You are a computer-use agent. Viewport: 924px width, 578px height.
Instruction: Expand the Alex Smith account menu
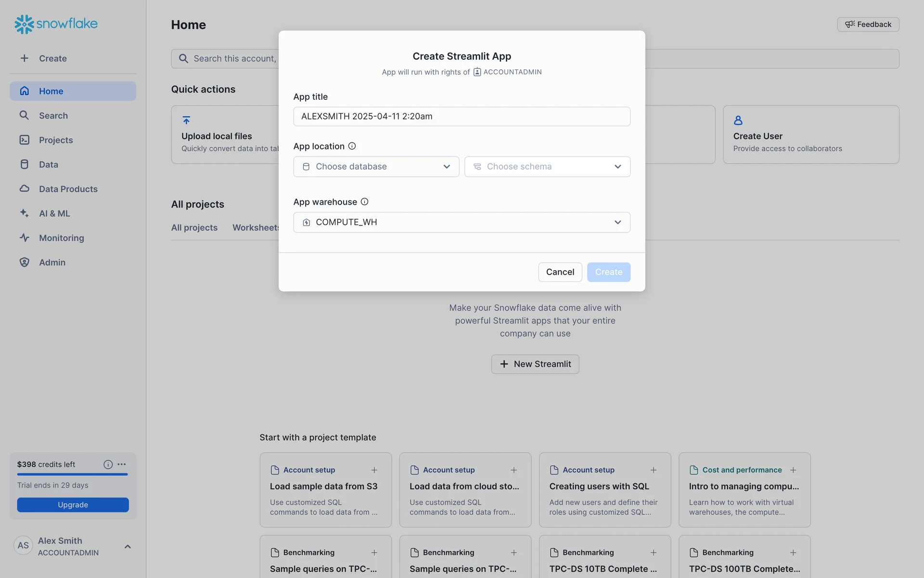(x=128, y=546)
